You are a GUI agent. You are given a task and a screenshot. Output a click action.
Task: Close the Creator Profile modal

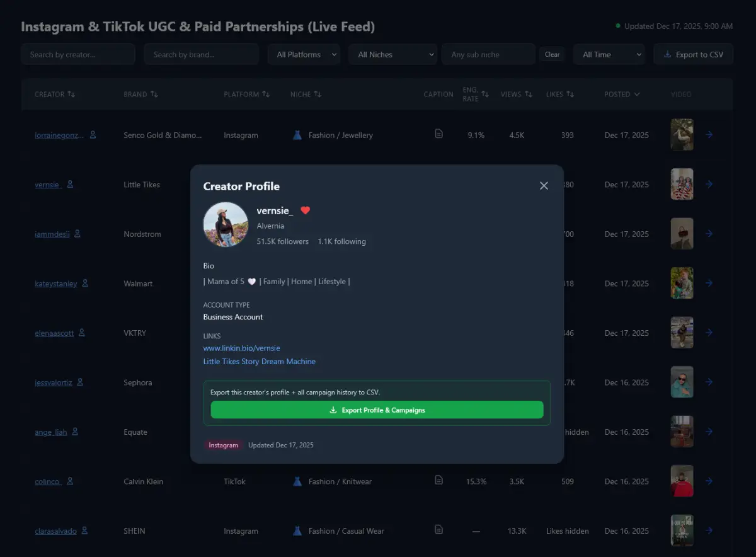(x=544, y=186)
